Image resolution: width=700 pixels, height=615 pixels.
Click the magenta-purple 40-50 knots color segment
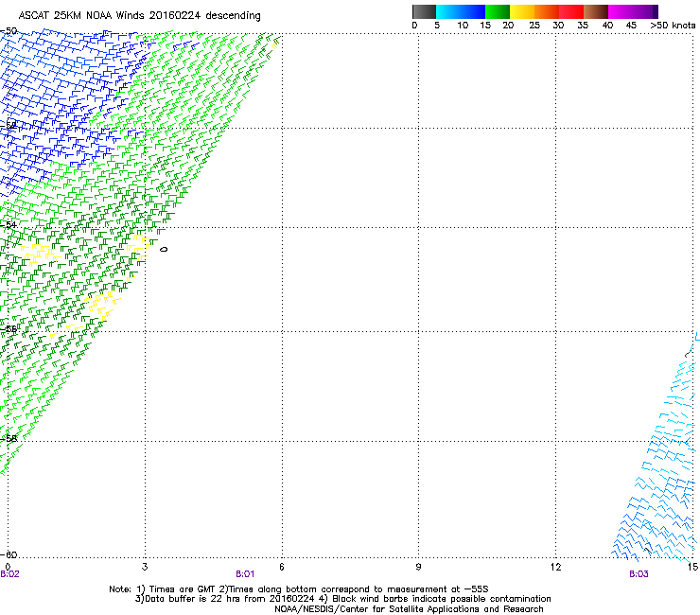coord(633,11)
